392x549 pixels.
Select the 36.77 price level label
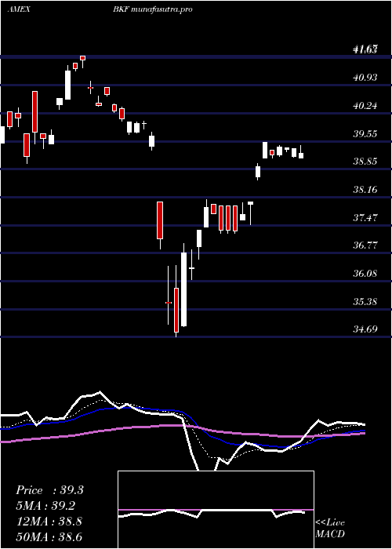coord(365,245)
